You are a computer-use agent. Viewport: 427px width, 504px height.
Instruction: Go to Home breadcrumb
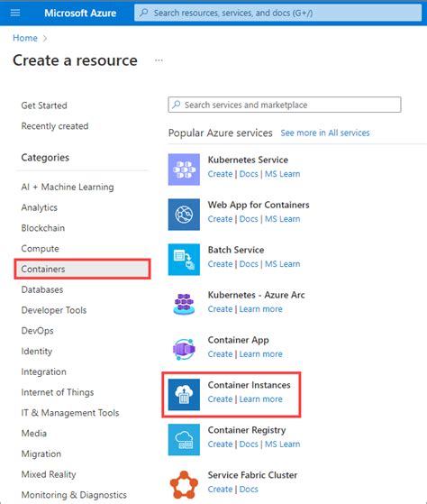(x=25, y=38)
